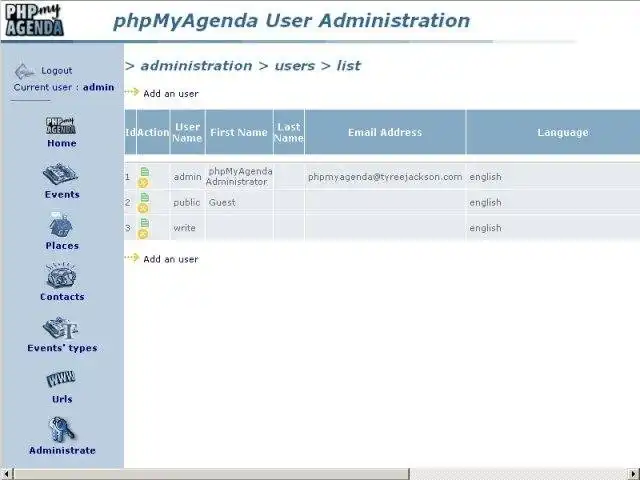Click the bottom Add an user link
This screenshot has width=640, height=480.
[171, 259]
